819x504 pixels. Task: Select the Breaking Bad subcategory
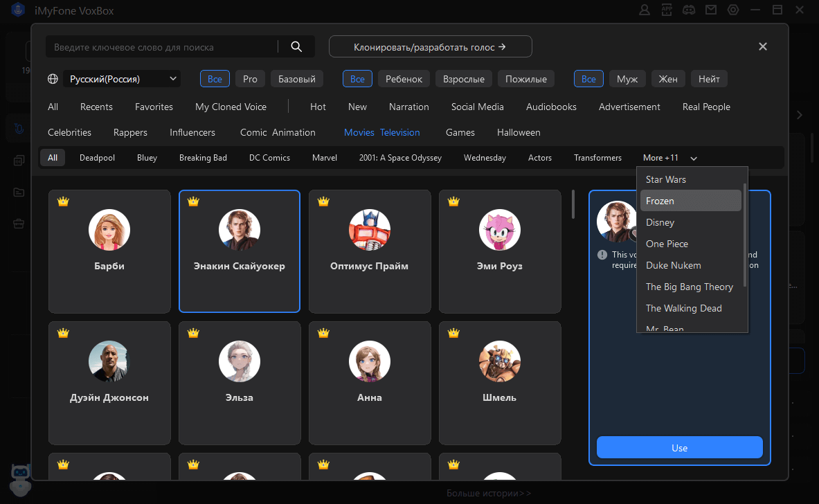coord(203,158)
